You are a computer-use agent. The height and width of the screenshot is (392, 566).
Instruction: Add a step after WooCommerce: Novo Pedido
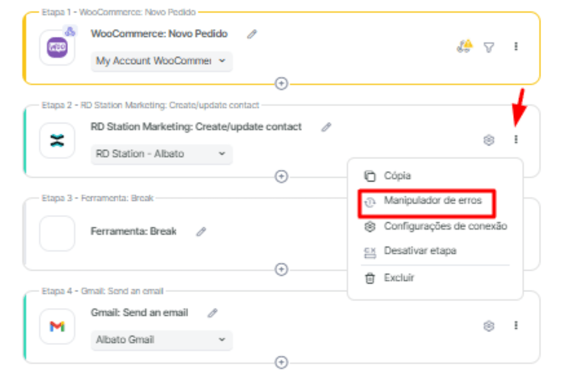[x=282, y=83]
